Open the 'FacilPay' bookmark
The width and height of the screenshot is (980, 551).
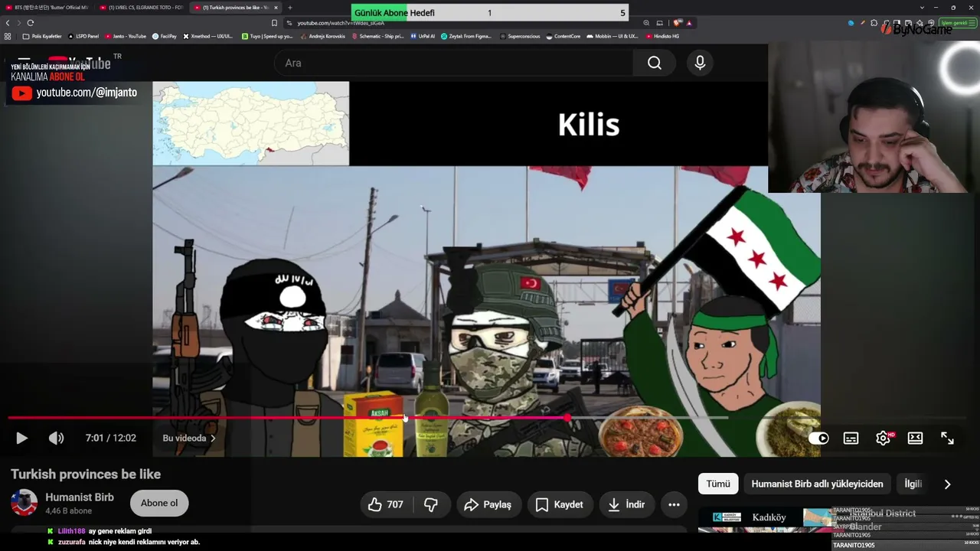coord(165,36)
